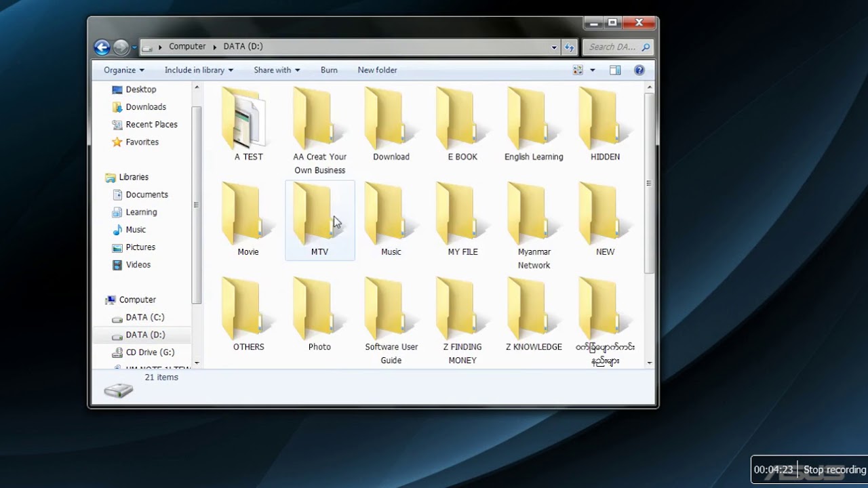Click the Forward navigation arrow
The image size is (868, 488).
coord(121,47)
